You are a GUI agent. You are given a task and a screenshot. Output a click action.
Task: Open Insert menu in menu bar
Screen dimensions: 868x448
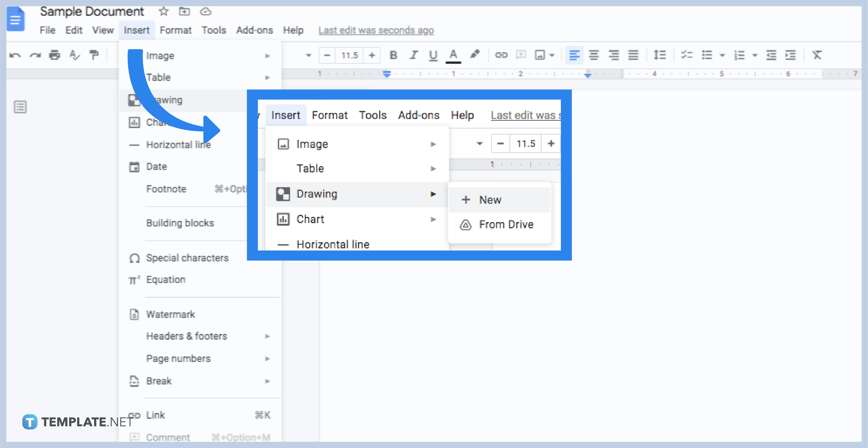(136, 30)
